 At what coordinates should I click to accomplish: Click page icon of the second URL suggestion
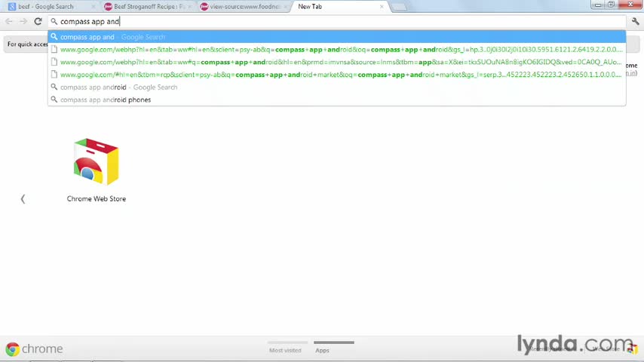pos(54,62)
